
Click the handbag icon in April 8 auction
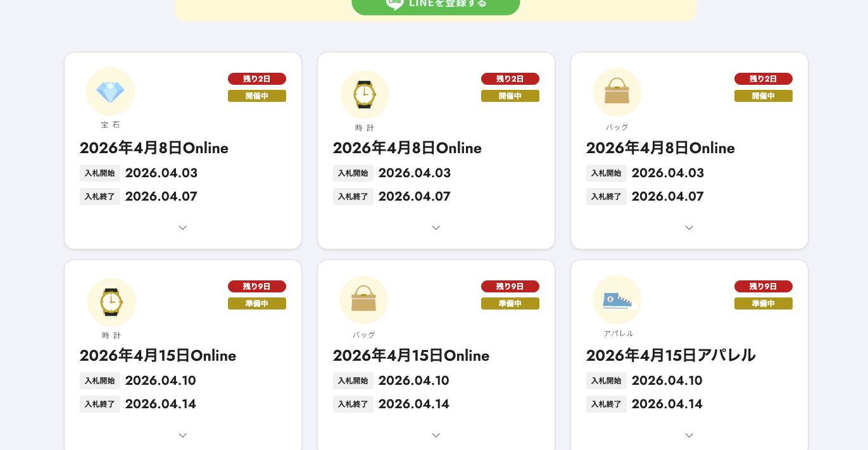[617, 92]
